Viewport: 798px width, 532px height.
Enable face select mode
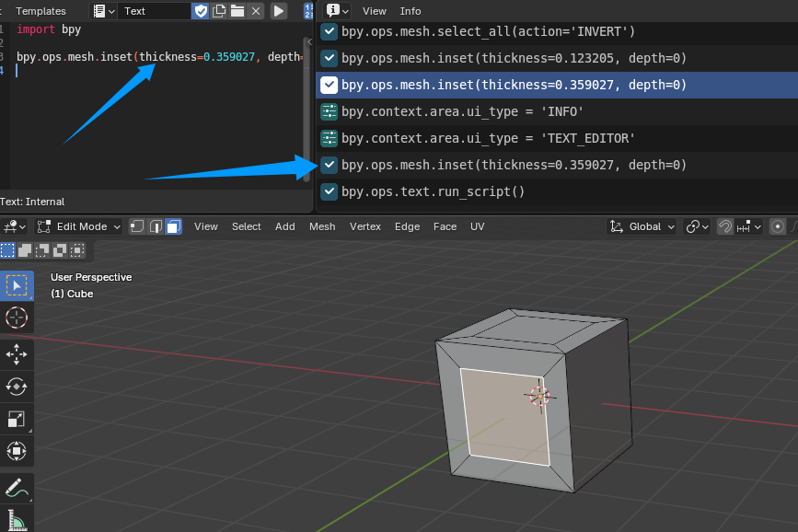coord(174,226)
